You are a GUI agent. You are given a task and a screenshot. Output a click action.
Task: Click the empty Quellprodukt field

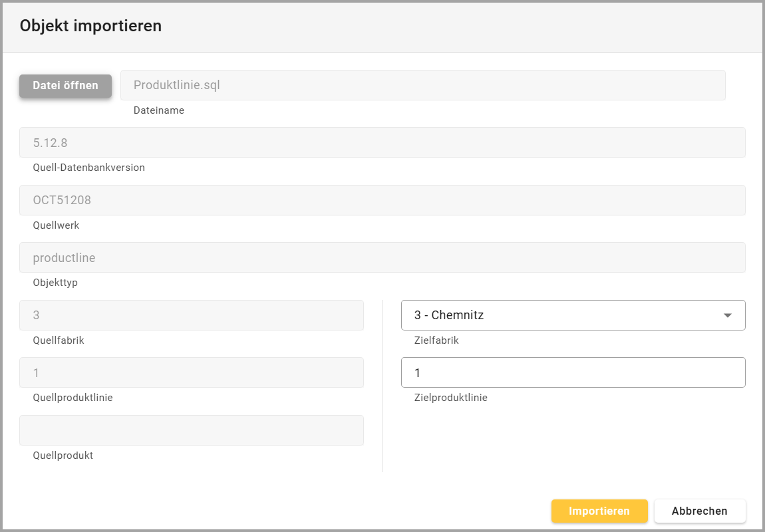pyautogui.click(x=192, y=430)
